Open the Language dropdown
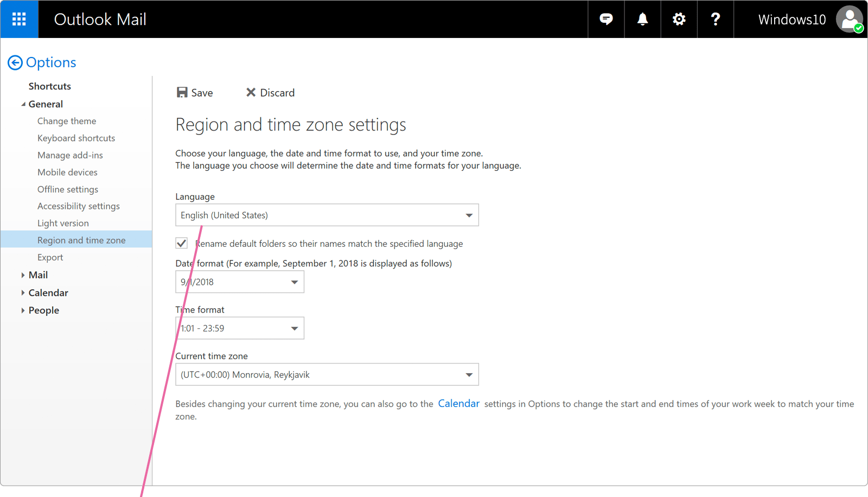 click(x=327, y=215)
